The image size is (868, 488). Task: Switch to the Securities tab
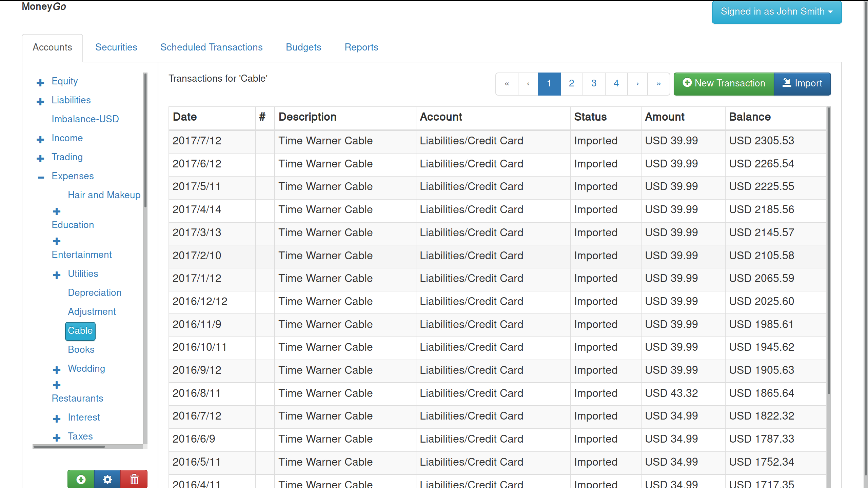(116, 47)
